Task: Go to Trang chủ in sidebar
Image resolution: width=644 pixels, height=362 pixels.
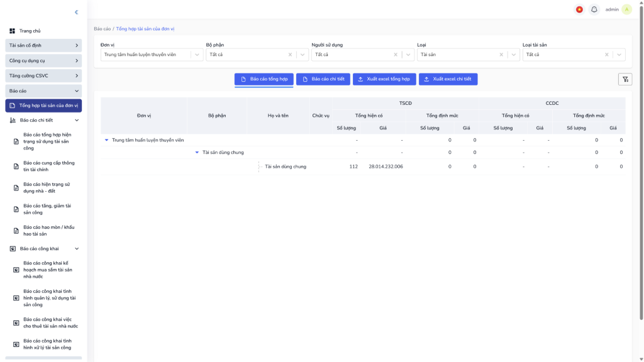Action: click(x=30, y=31)
